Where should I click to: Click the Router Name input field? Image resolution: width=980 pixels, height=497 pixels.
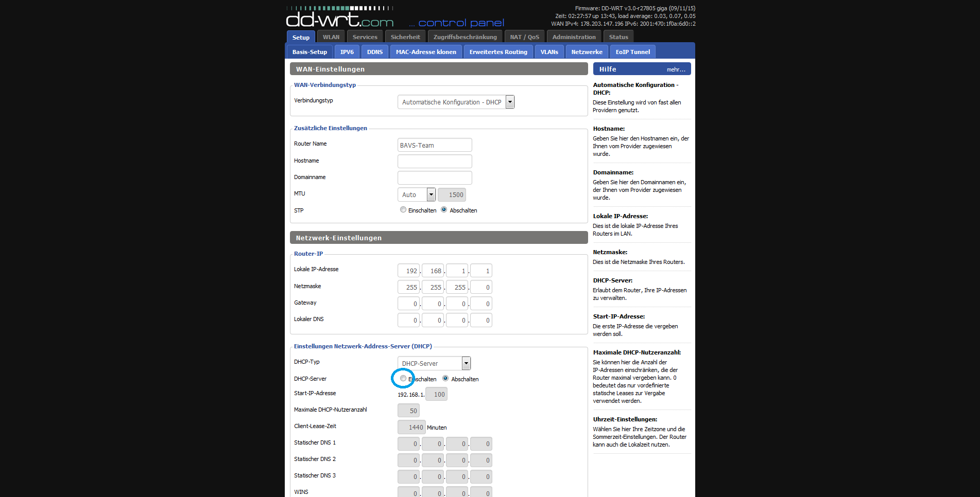click(435, 145)
